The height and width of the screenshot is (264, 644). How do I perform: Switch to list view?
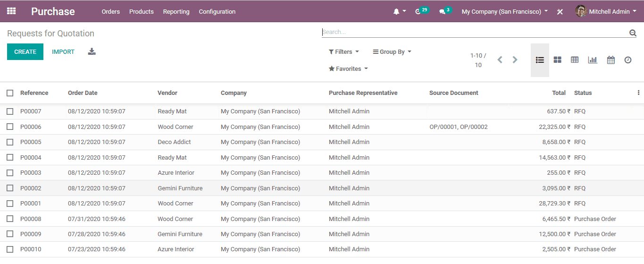pyautogui.click(x=540, y=60)
